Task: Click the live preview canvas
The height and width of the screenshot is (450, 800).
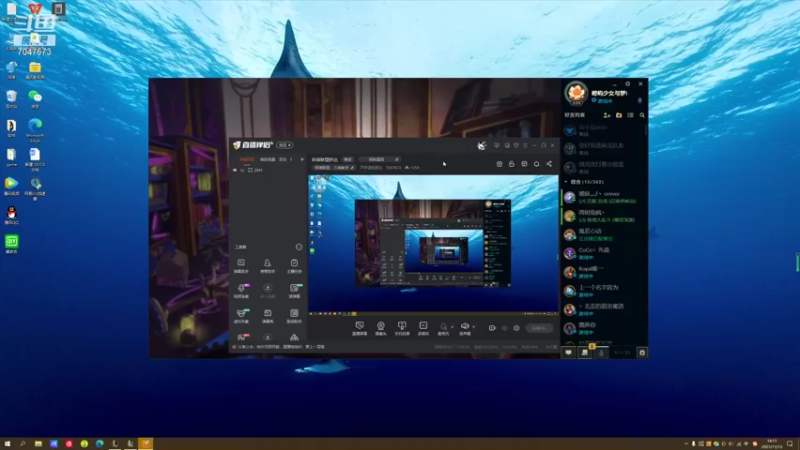Action: click(433, 244)
